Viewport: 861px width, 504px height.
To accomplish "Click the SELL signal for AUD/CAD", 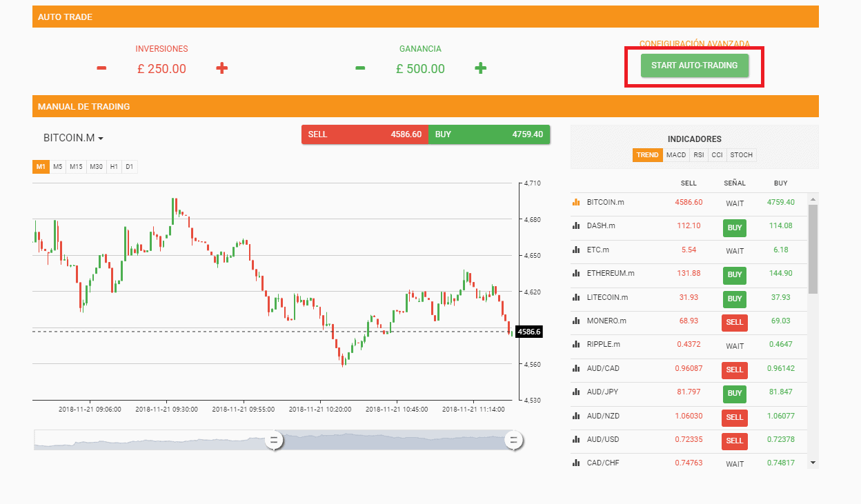I will tap(735, 370).
